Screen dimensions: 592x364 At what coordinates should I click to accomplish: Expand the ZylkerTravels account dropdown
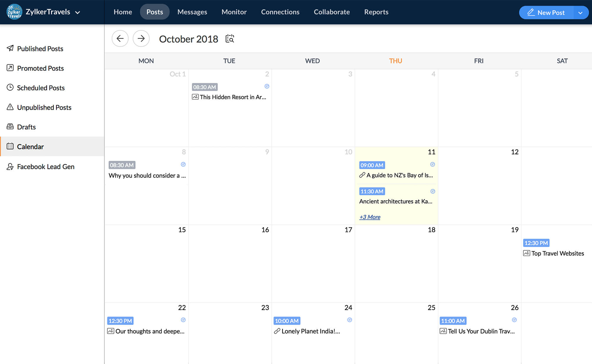click(78, 12)
